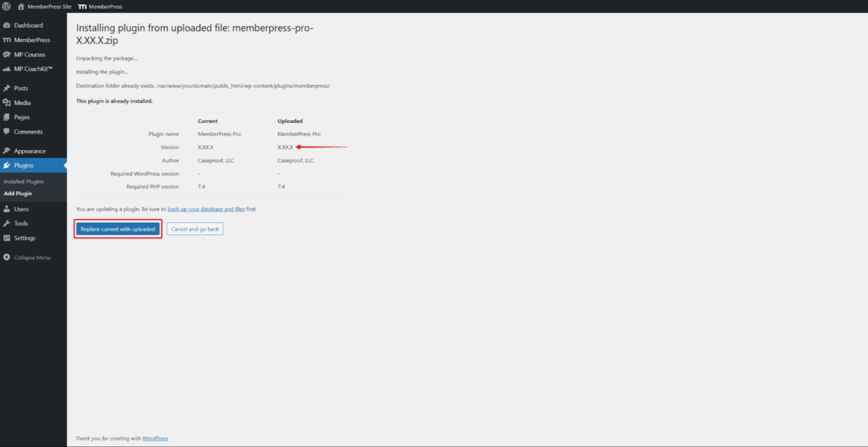Click the WordPress footer link
The width and height of the screenshot is (868, 447).
(x=155, y=438)
